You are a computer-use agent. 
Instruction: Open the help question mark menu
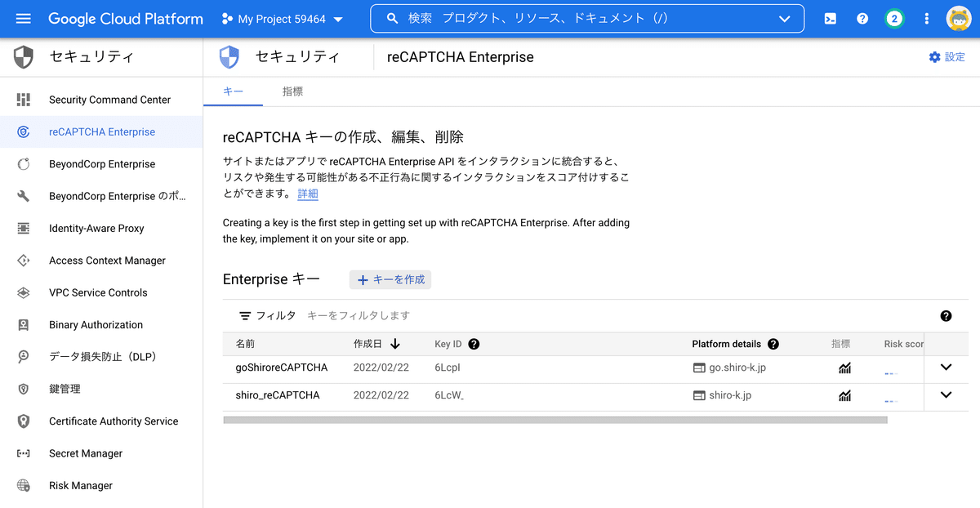point(862,19)
